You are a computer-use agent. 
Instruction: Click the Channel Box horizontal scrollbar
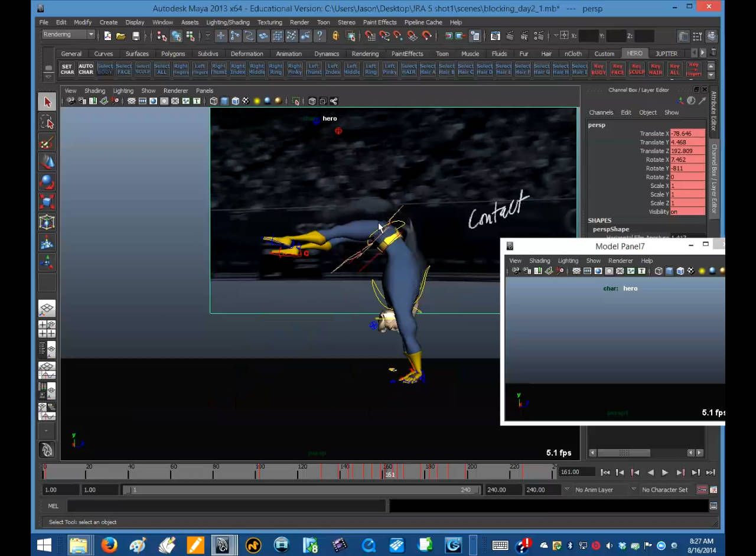624,453
